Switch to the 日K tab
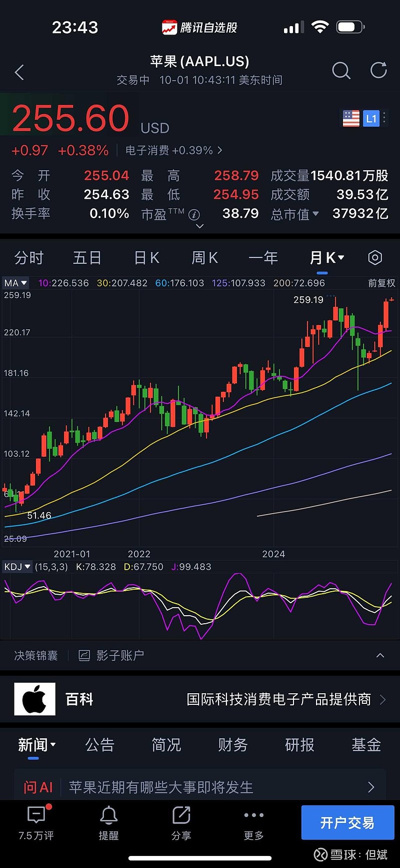Image resolution: width=400 pixels, height=868 pixels. tap(146, 258)
